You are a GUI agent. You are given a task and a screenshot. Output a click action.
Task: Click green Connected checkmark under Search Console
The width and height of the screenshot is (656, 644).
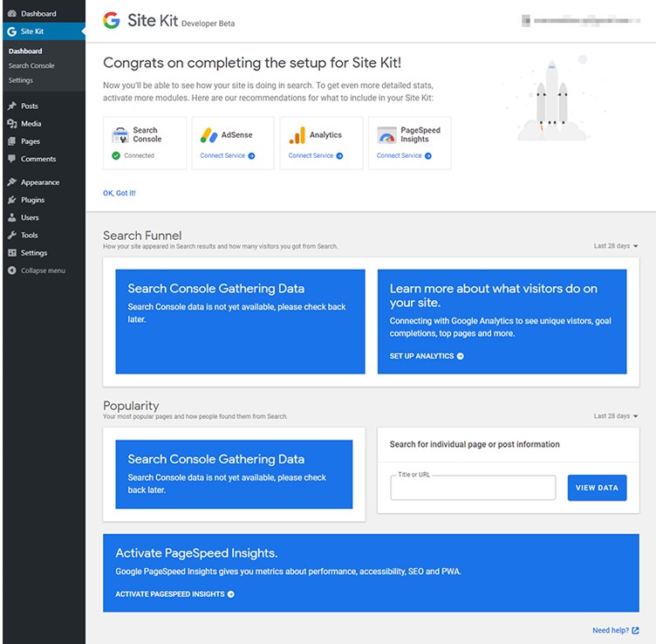pyautogui.click(x=116, y=155)
